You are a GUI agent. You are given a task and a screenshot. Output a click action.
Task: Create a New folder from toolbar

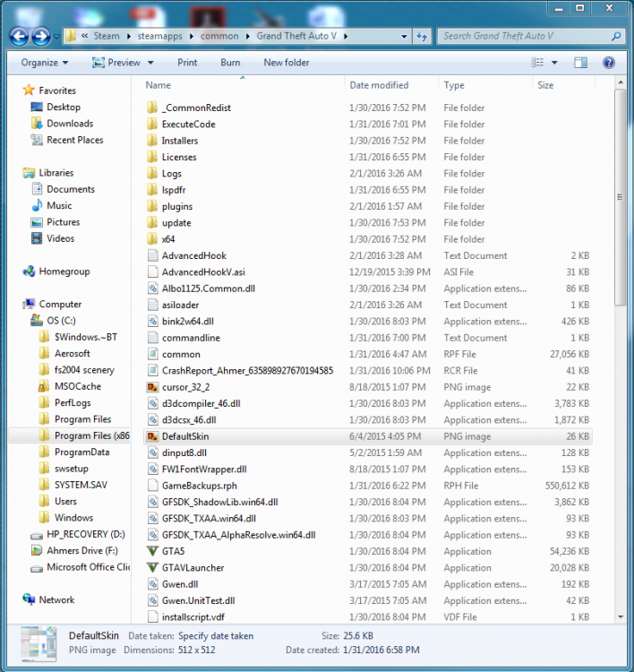point(287,63)
